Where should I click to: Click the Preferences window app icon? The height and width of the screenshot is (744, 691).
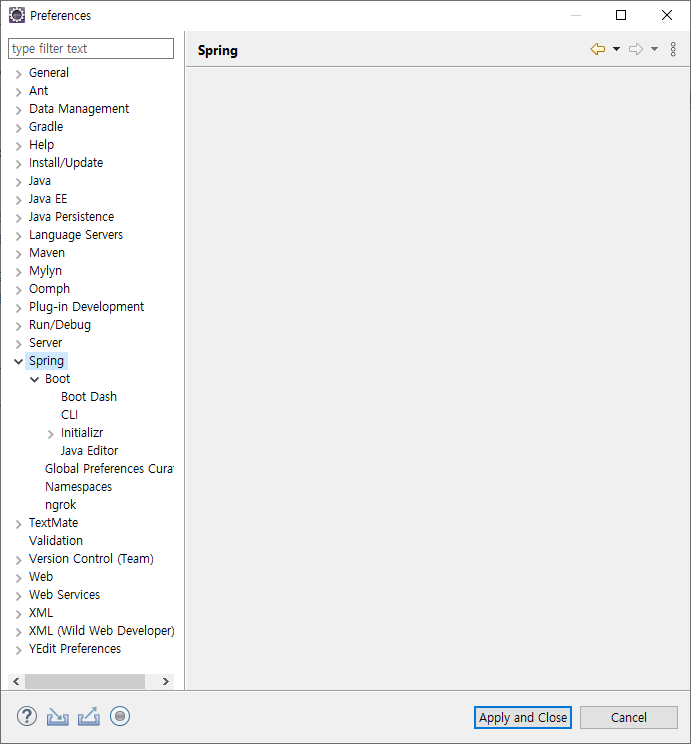17,15
